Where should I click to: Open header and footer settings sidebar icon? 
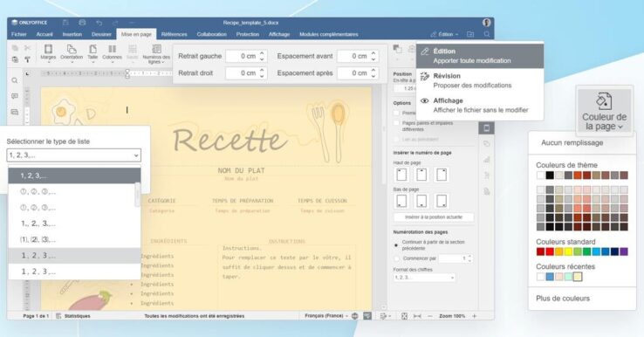pyautogui.click(x=487, y=127)
